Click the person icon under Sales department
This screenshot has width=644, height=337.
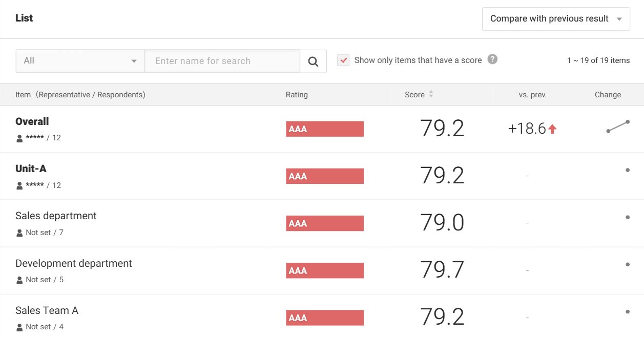19,233
